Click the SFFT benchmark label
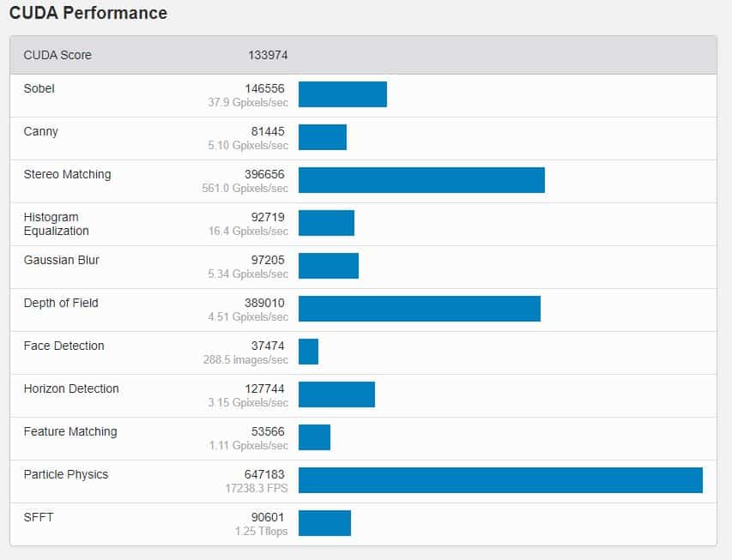 click(39, 517)
